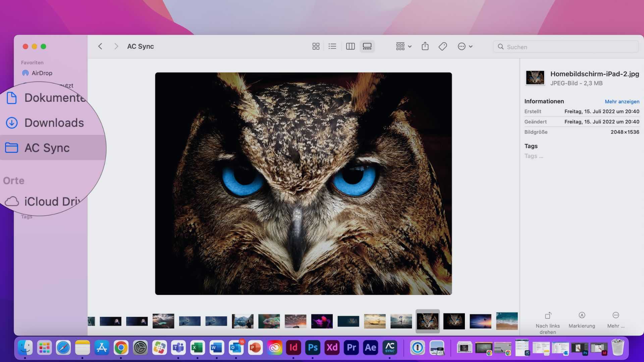Select Downloads in the sidebar
Screen dimensions: 644x362
(x=54, y=123)
